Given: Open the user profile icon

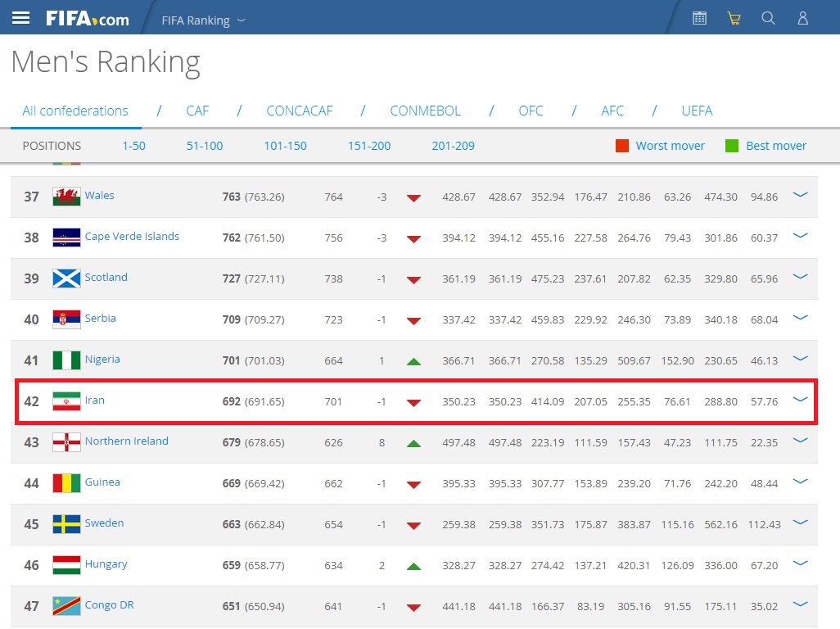Looking at the screenshot, I should (x=802, y=18).
